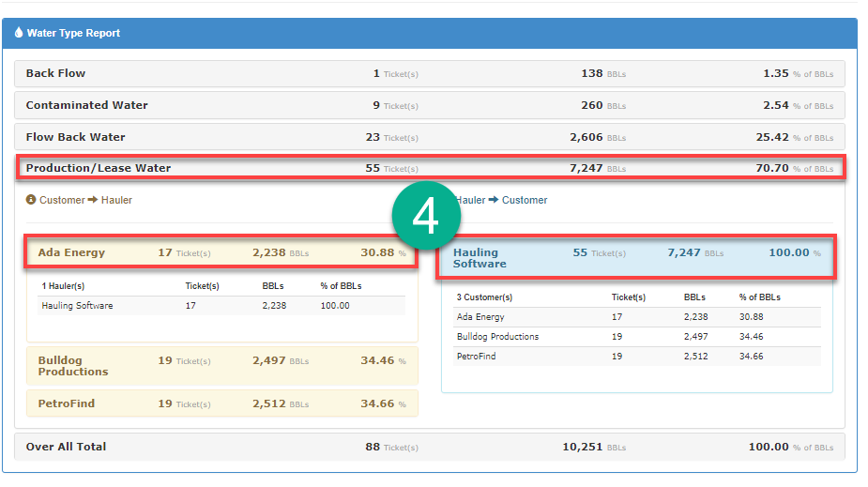Viewport: 868px width, 487px height.
Task: Select the 3 Customer(s) column header
Action: 484,297
